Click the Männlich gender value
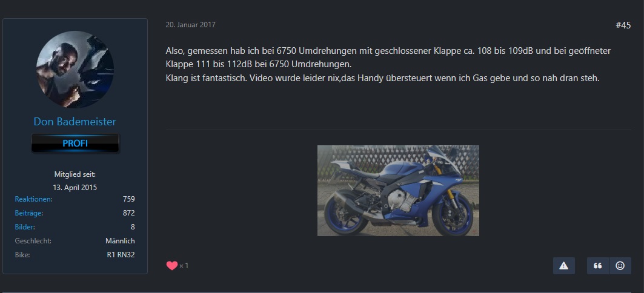Screen dimensions: 644x293 tap(120, 241)
